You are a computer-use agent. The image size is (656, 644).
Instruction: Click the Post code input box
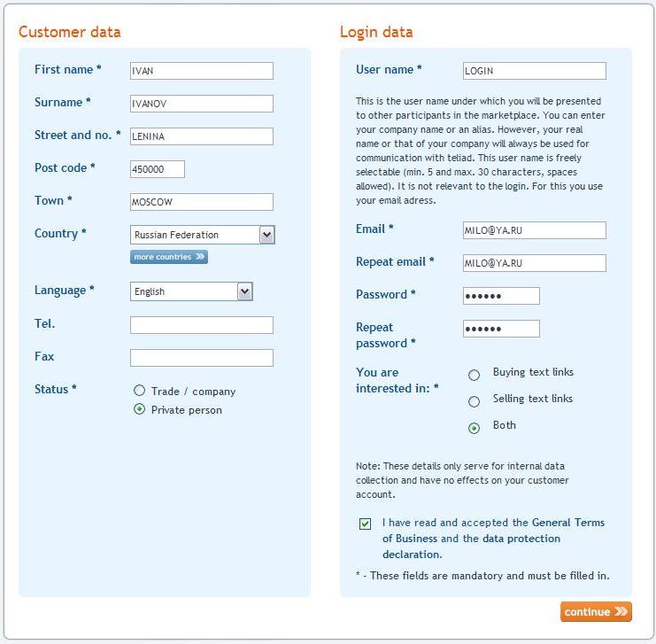point(158,169)
